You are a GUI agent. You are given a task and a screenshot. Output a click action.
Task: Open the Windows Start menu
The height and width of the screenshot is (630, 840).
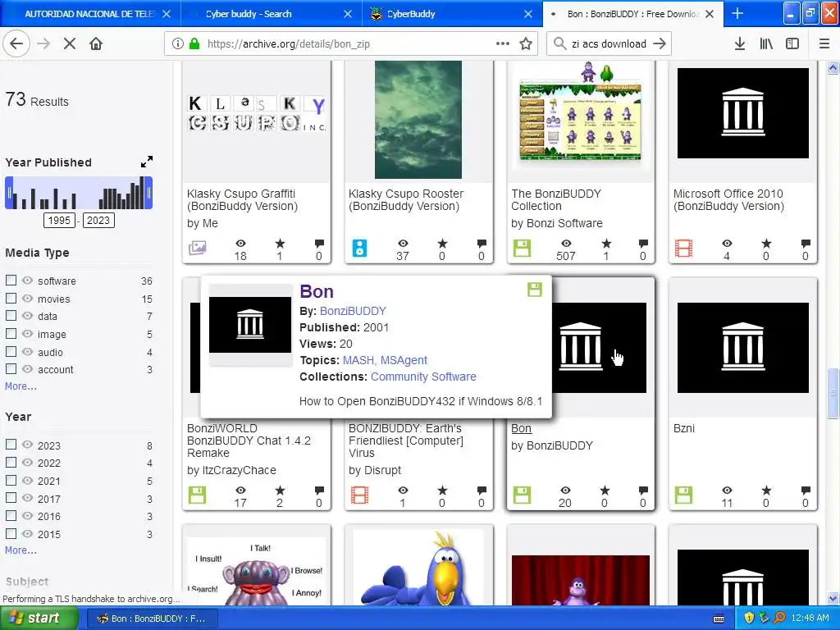pos(38,619)
